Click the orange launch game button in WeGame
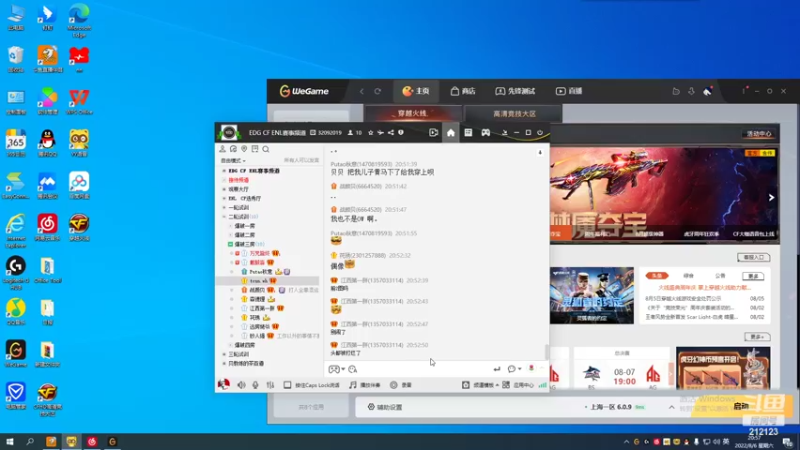The width and height of the screenshot is (800, 450). (x=741, y=406)
